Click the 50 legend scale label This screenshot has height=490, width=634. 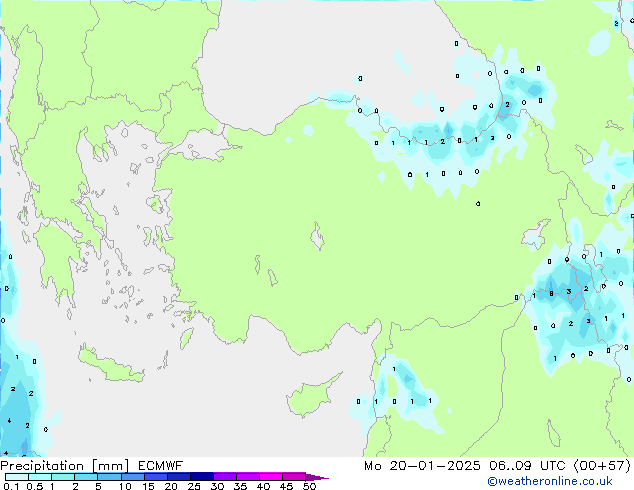[x=310, y=486]
